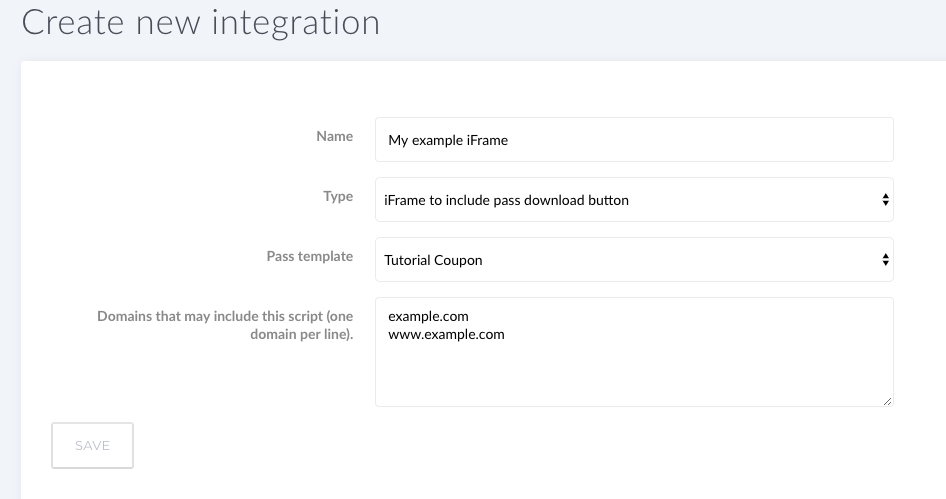Click the SAVE button
The height and width of the screenshot is (499, 946).
(92, 445)
